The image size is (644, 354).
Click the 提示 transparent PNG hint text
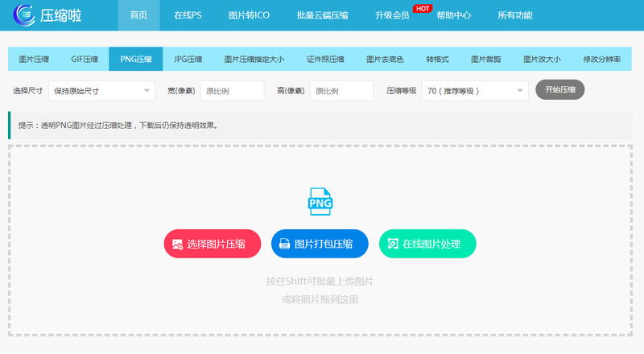click(118, 126)
